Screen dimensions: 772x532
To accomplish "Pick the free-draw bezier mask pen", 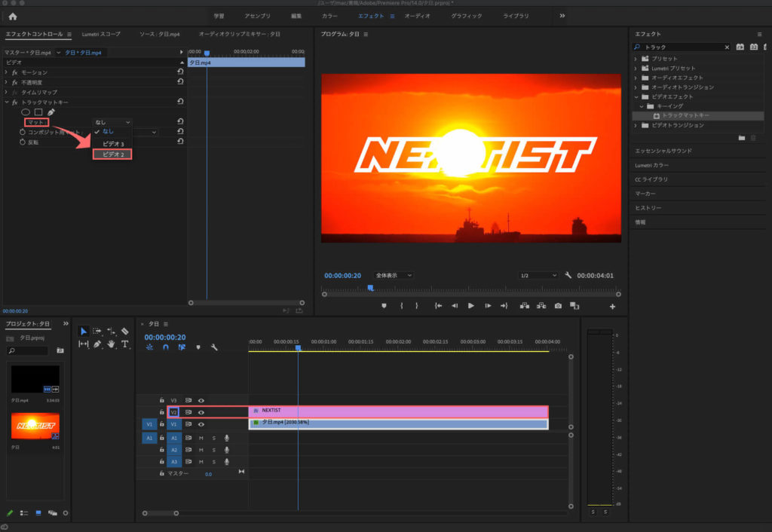I will click(51, 112).
